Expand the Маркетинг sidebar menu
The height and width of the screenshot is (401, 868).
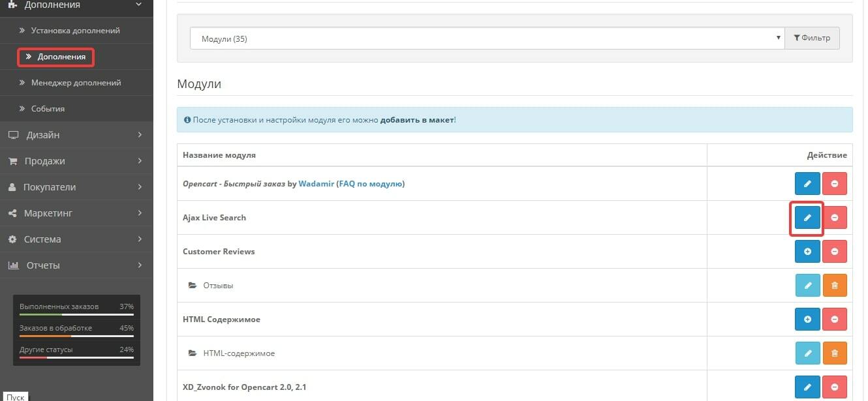tap(76, 213)
